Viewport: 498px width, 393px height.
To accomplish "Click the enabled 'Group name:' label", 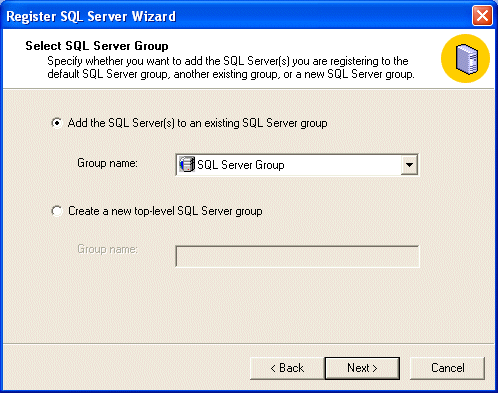I will click(x=107, y=163).
